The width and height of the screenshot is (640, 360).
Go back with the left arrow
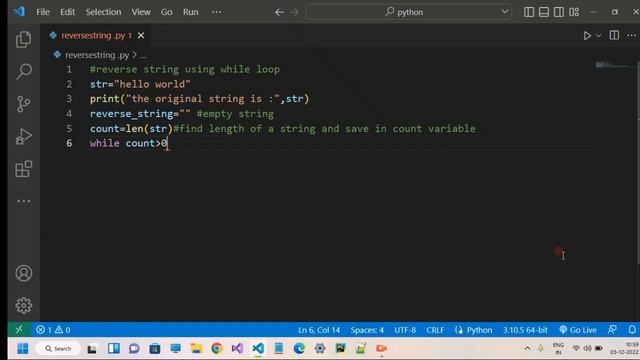[x=279, y=12]
